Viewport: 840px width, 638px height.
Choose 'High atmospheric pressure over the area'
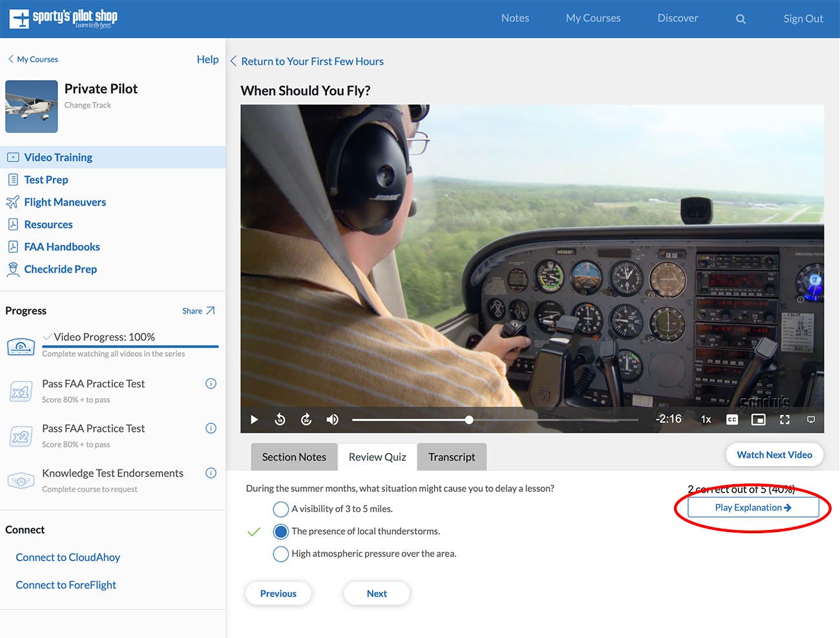[280, 553]
